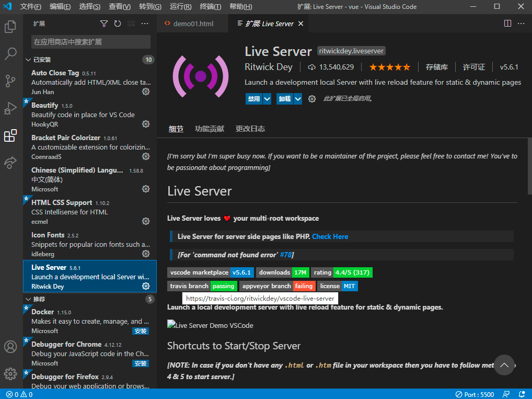The width and height of the screenshot is (532, 399).
Task: Switch to demo01.html tab
Action: [x=192, y=24]
